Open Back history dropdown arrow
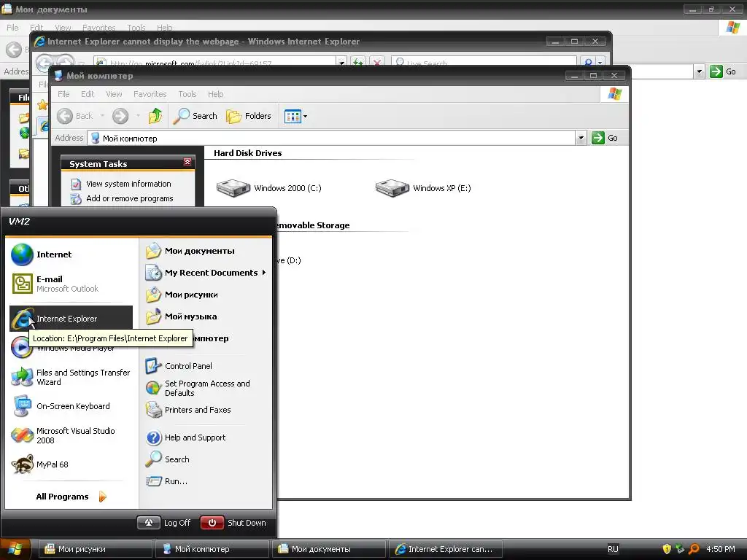This screenshot has height=560, width=747. tap(102, 116)
